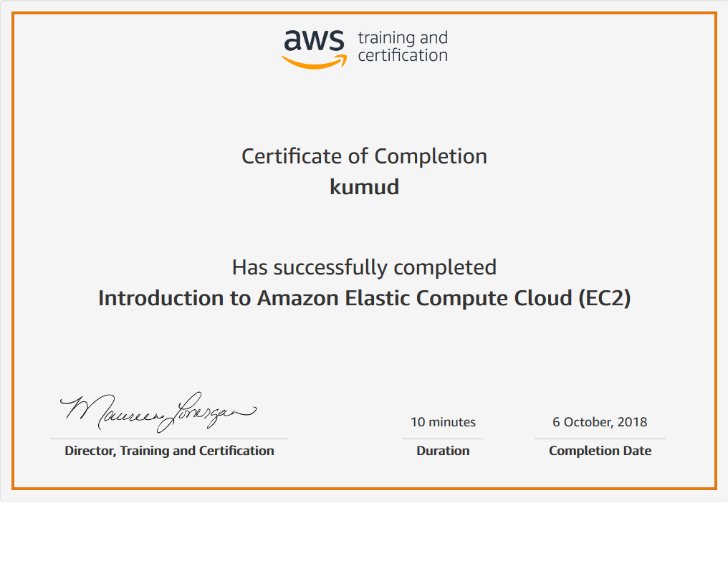The image size is (728, 579).
Task: Select the '10 minutes' duration value
Action: pyautogui.click(x=443, y=422)
